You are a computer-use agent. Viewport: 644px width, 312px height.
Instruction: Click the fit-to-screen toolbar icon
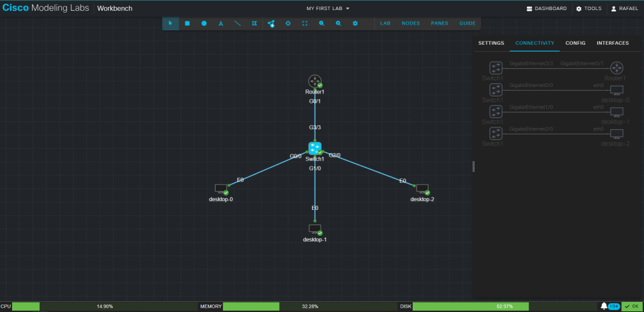305,23
